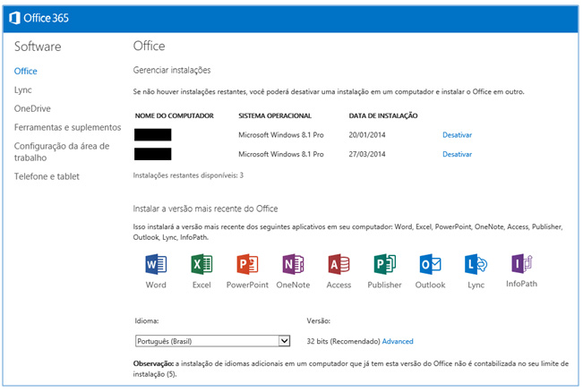Click the InfoPath application icon

click(521, 265)
